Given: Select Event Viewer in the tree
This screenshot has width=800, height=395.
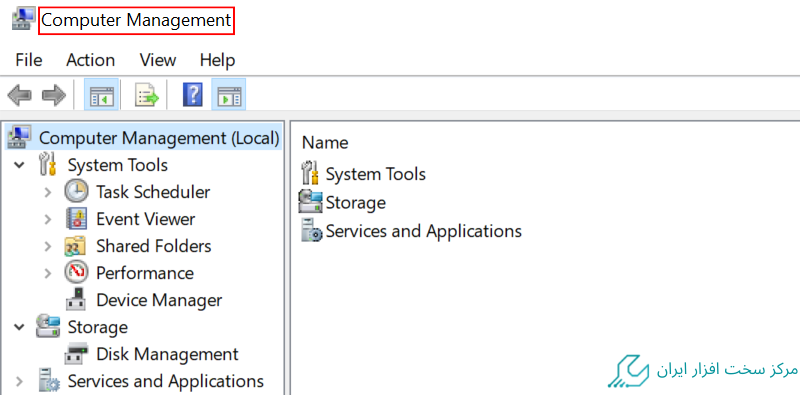Looking at the screenshot, I should [x=145, y=219].
